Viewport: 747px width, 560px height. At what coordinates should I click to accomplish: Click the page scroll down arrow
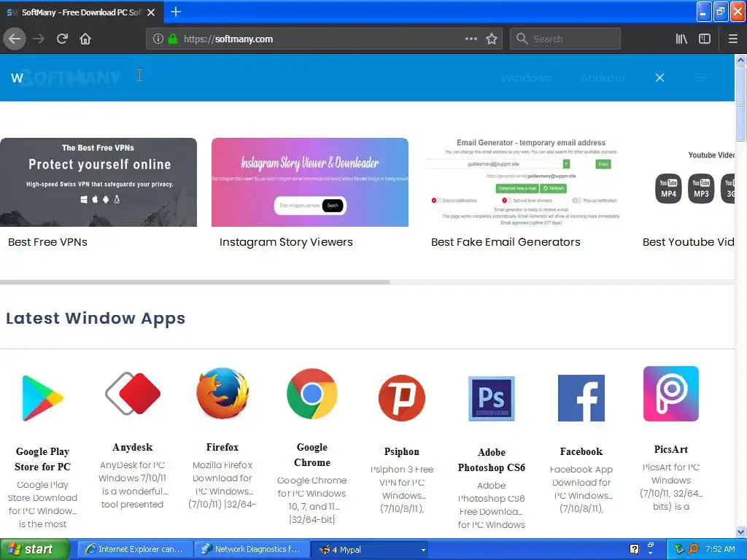[x=740, y=532]
